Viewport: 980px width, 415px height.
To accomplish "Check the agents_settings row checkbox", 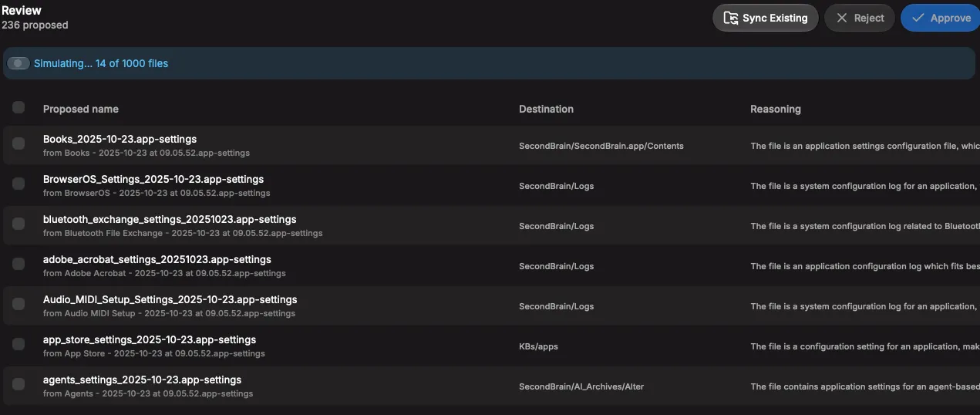I will [x=19, y=384].
